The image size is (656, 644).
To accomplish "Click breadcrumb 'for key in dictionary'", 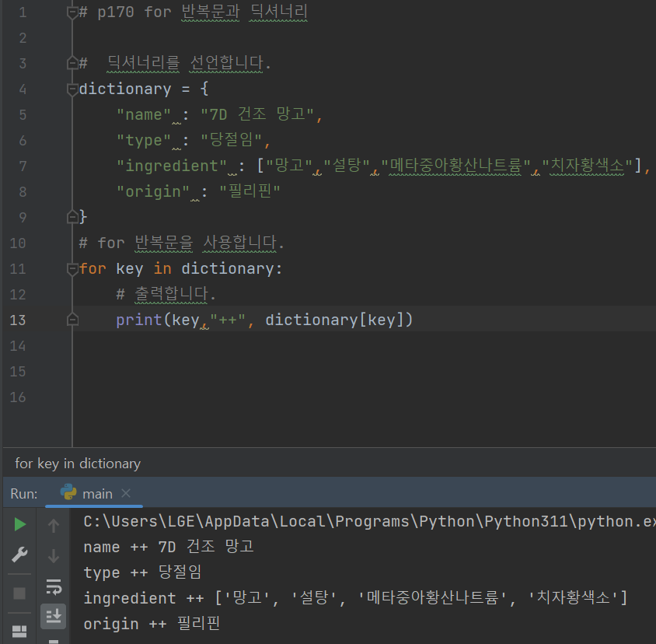I will tap(78, 464).
